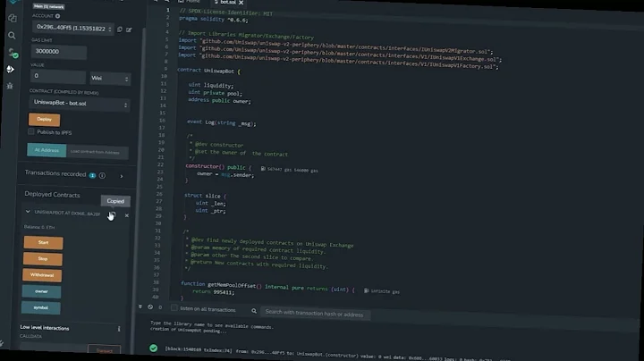Remove the deployed UniswapBot instance with X
Viewport: 644px width, 361px height.
click(126, 215)
